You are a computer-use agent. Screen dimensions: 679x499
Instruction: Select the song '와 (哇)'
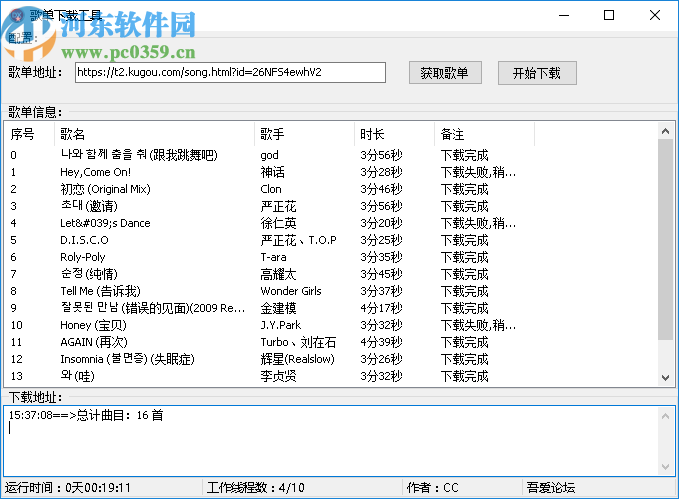[78, 376]
